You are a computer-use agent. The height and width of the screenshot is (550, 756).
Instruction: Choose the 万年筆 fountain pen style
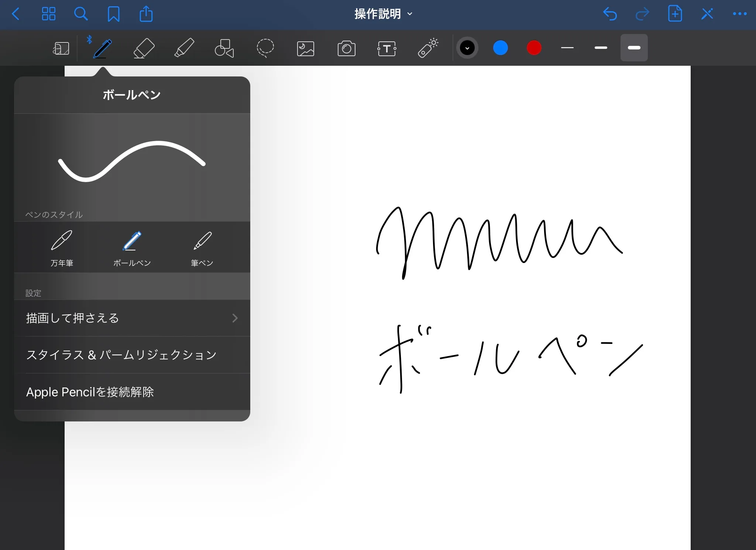62,248
